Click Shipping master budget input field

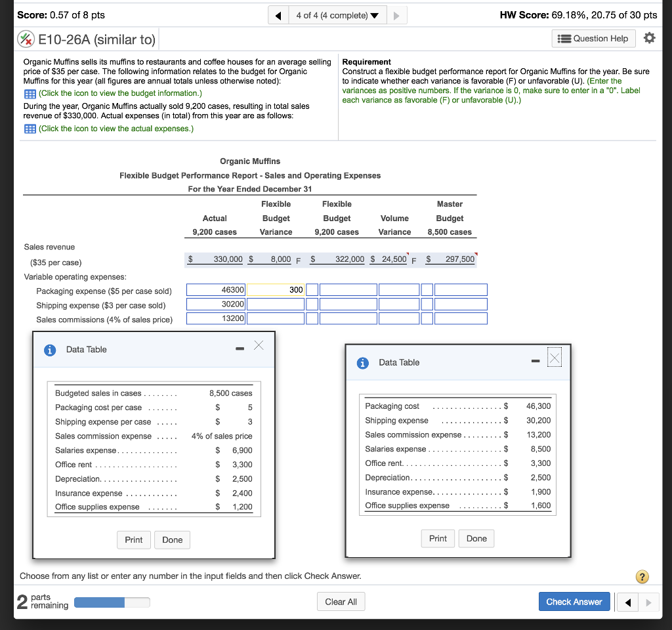461,304
